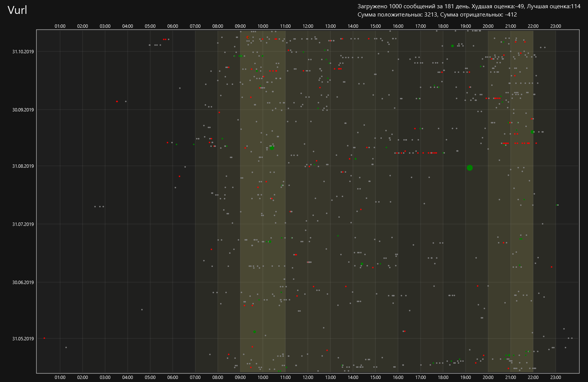Click the 30.09.2019 date label
Screen dimensions: 588x382
pos(23,110)
